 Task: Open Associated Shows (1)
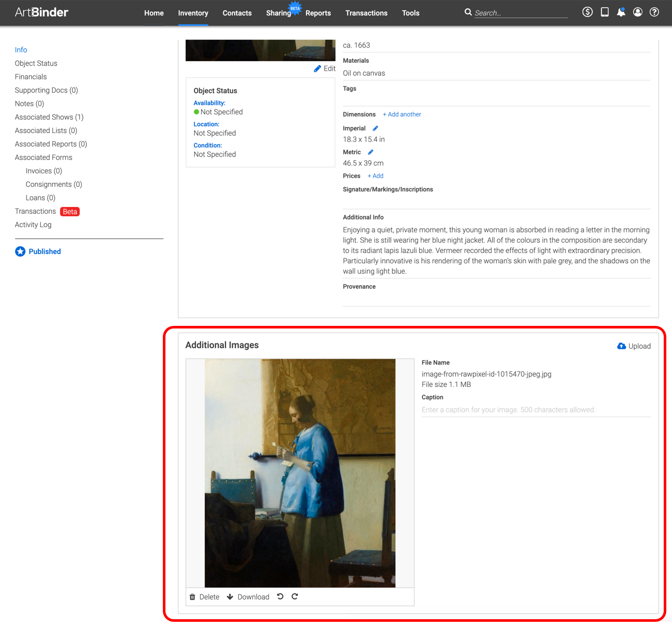(x=49, y=117)
